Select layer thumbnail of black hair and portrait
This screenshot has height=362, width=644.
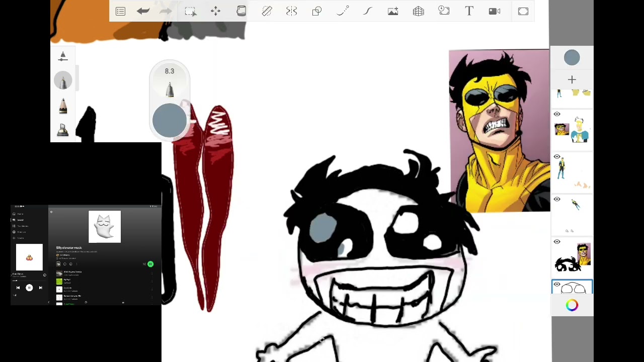[x=573, y=257]
